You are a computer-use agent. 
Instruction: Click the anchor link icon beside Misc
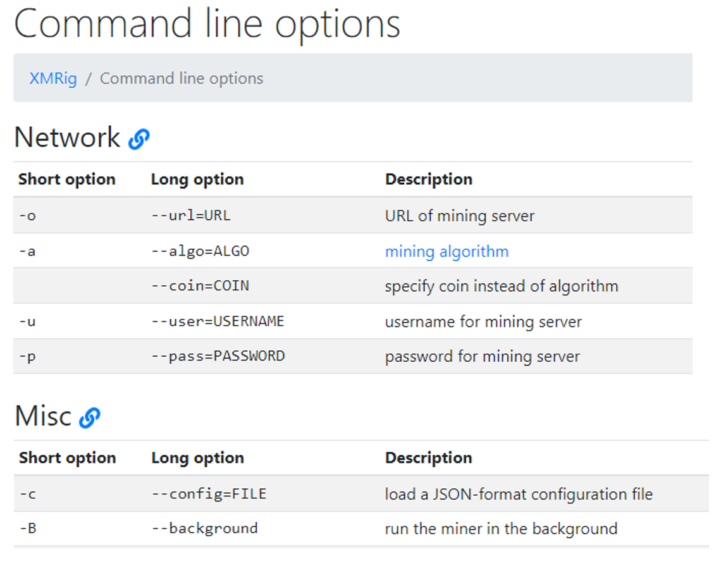(x=90, y=417)
